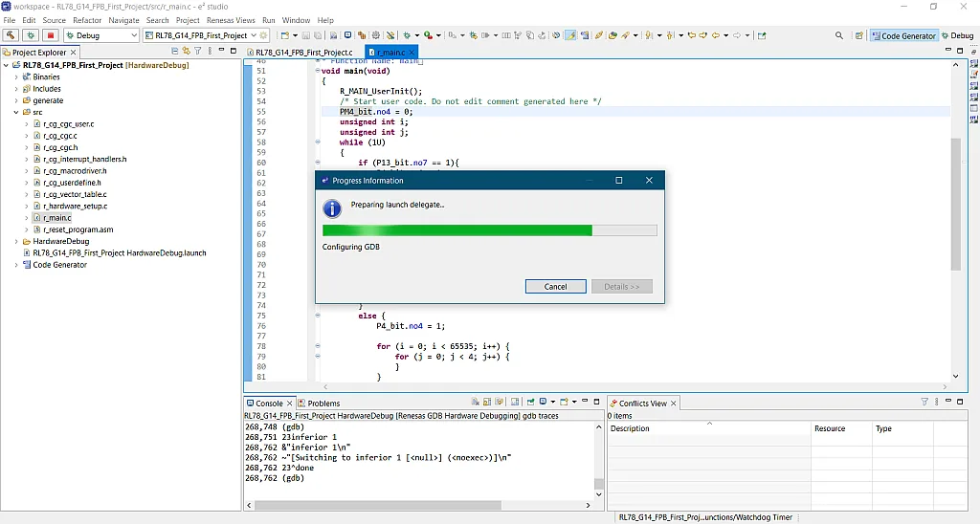Select r_reset_program.asm in the tree
This screenshot has height=524, width=980.
click(78, 229)
